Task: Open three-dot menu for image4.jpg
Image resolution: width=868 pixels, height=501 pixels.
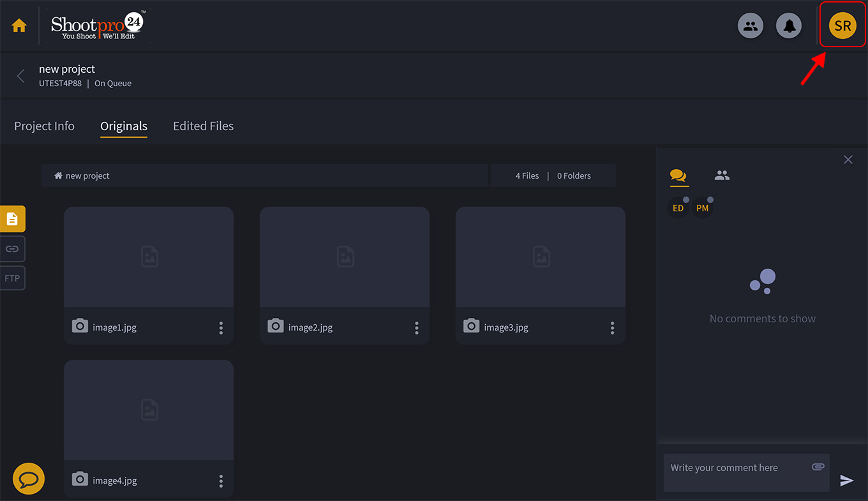Action: click(221, 481)
